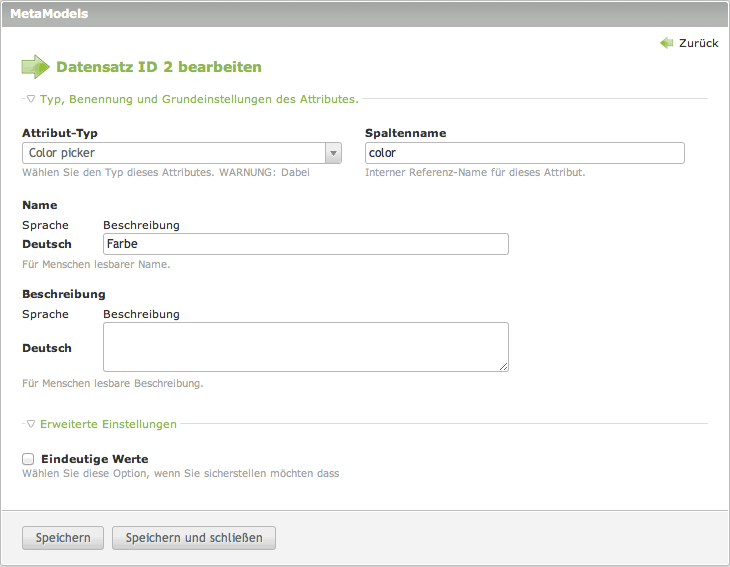Go back via the Zurück link text

698,44
